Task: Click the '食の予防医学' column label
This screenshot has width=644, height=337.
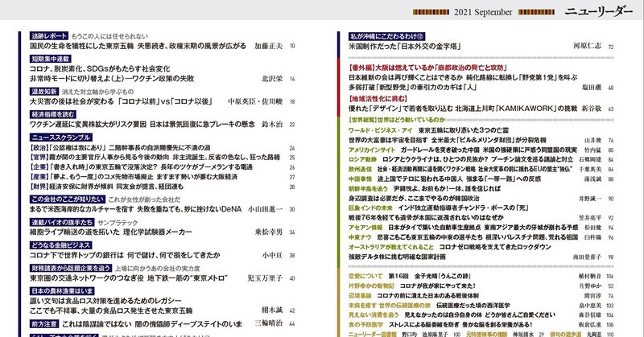Action: coord(365,325)
